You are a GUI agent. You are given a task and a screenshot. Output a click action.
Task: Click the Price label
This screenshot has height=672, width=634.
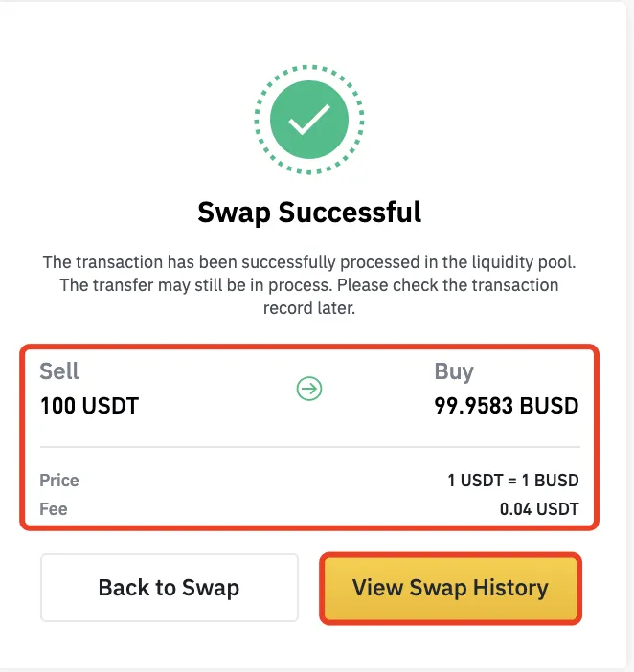pyautogui.click(x=59, y=481)
